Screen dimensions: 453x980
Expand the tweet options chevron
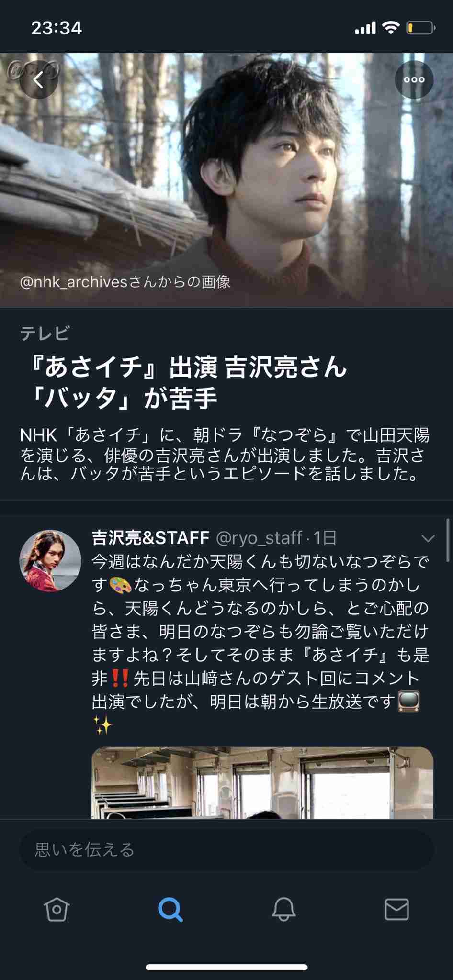[428, 539]
